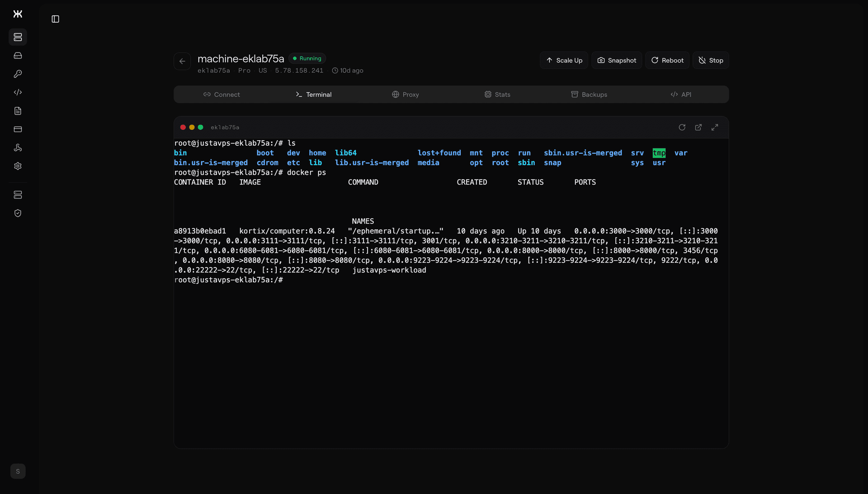Click the Kortix logo icon
This screenshot has width=868, height=494.
click(x=18, y=14)
